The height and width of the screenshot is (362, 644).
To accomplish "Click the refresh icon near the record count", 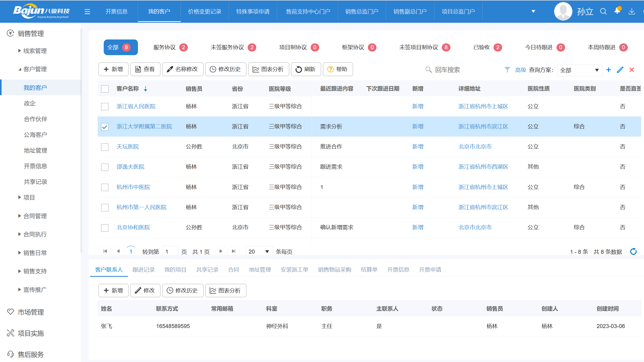I will tap(633, 251).
